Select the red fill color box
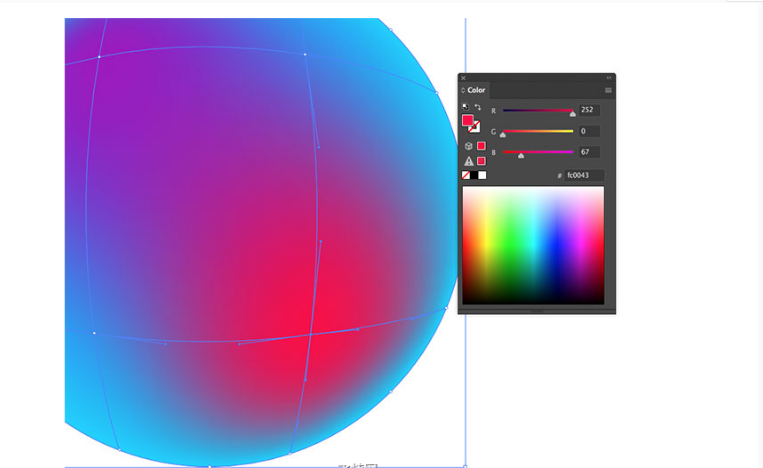This screenshot has width=763, height=468. click(x=468, y=120)
